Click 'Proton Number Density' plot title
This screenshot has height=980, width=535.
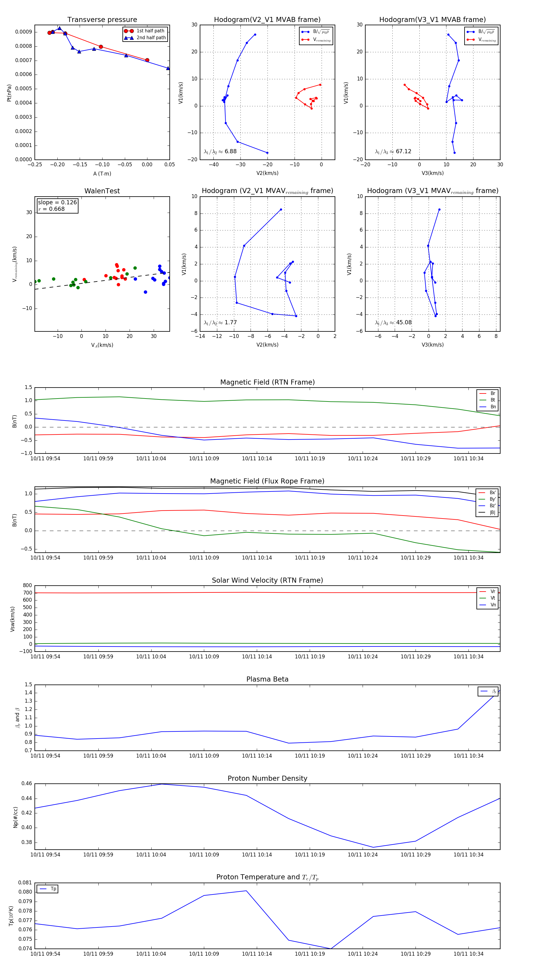[267, 778]
